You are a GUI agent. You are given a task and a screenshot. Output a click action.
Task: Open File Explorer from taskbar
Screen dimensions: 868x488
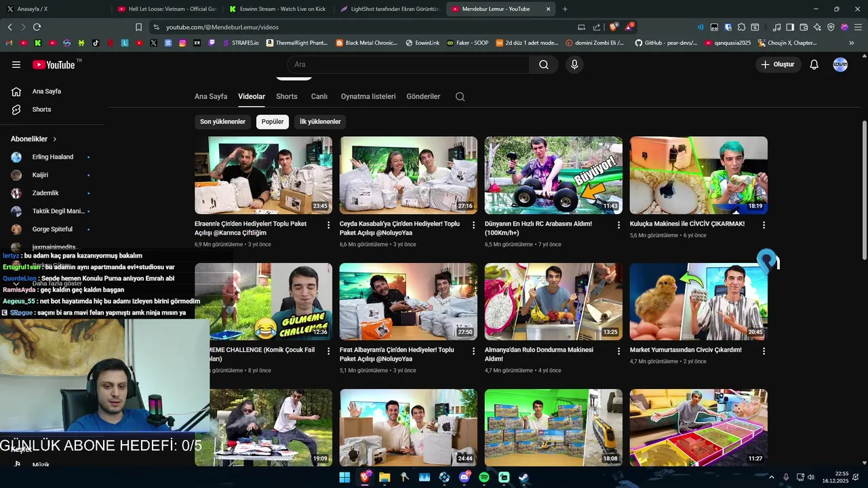(384, 477)
